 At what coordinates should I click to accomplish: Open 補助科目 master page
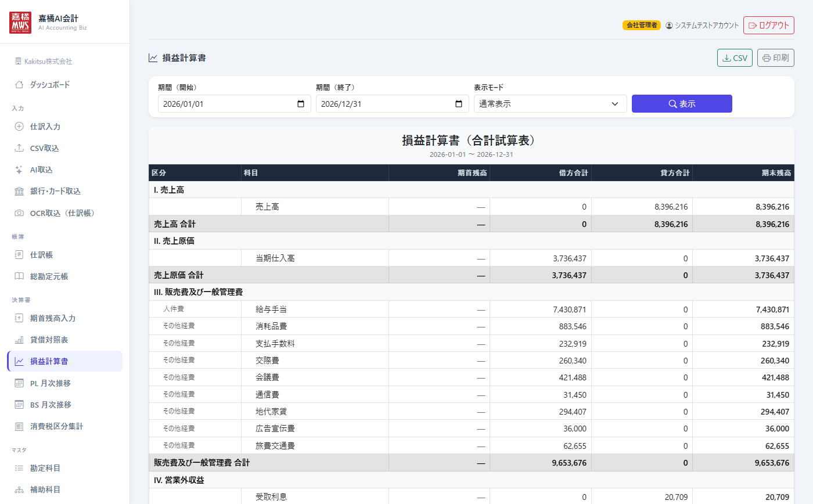pyautogui.click(x=65, y=489)
